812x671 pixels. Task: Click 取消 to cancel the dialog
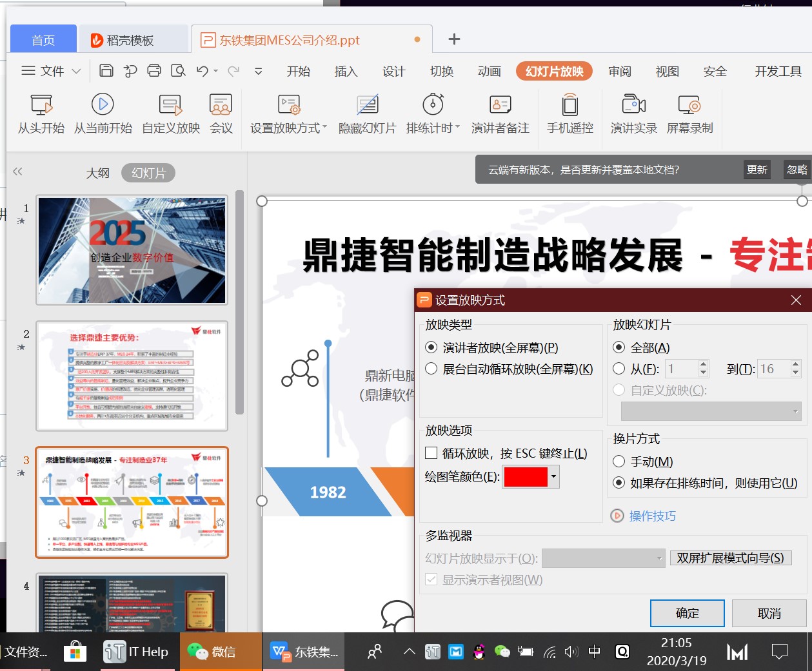click(x=769, y=614)
